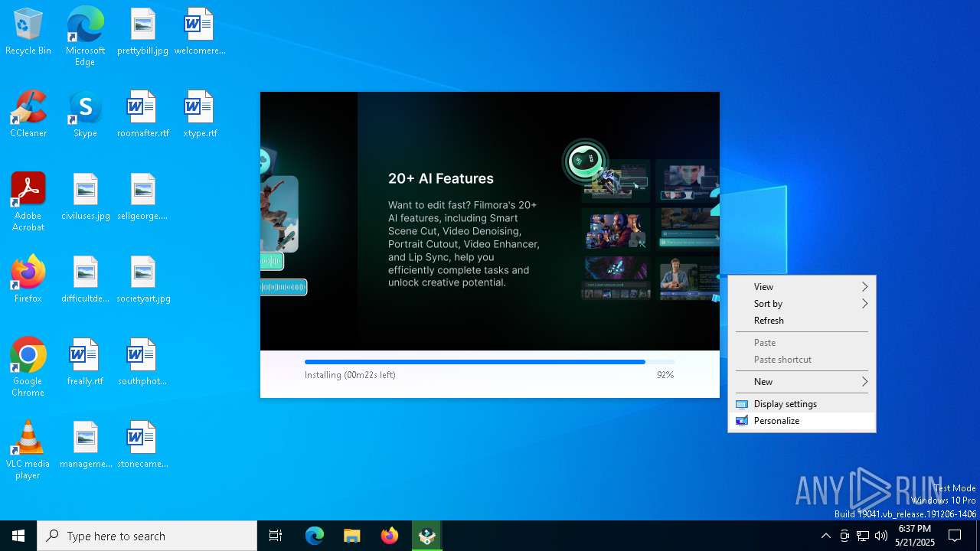Open the clock and date flyout
Viewport: 980px width, 551px height.
[x=915, y=536]
